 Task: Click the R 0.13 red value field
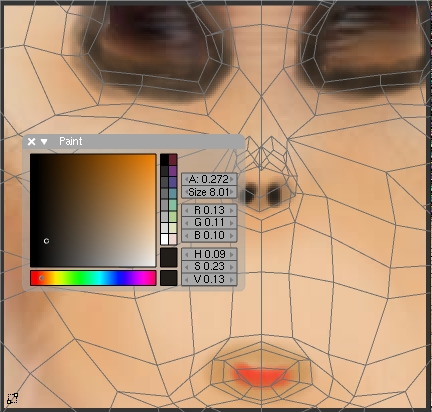point(209,210)
